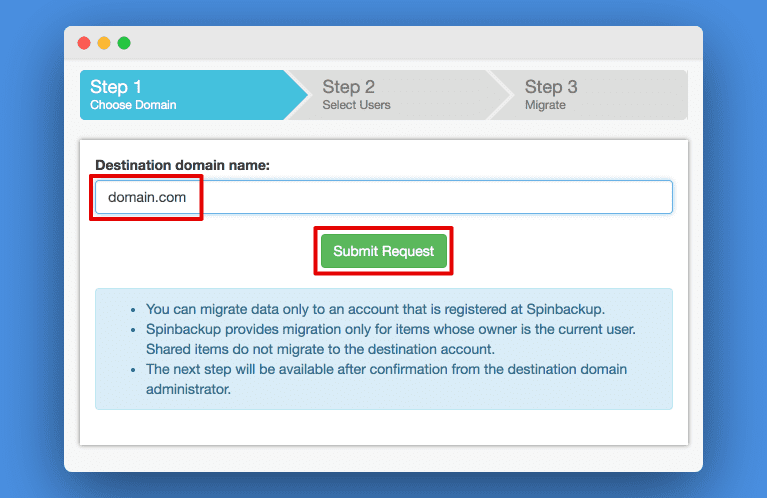Click the 'Shared items do not migrate' line
The width and height of the screenshot is (767, 498).
[x=320, y=349]
